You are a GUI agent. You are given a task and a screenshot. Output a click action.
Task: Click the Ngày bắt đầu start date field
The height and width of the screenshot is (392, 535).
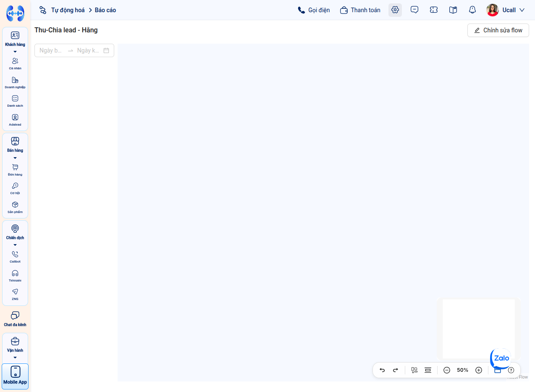[x=51, y=50]
